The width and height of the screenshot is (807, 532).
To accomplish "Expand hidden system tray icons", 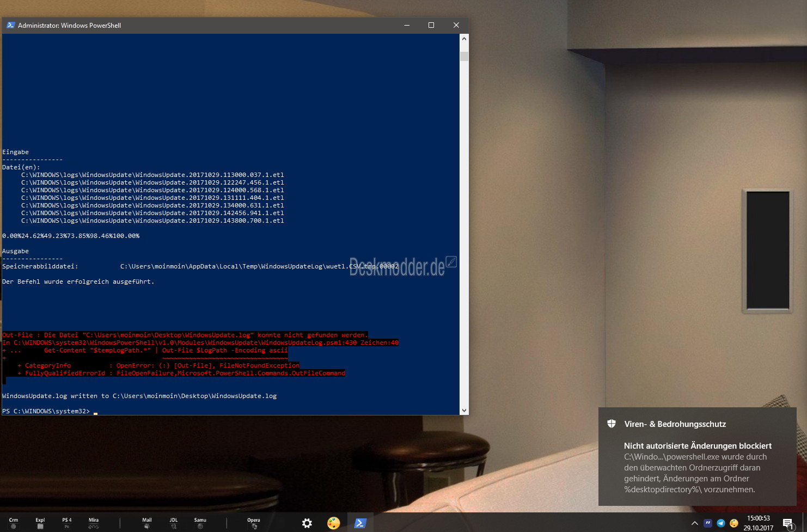I will (694, 523).
